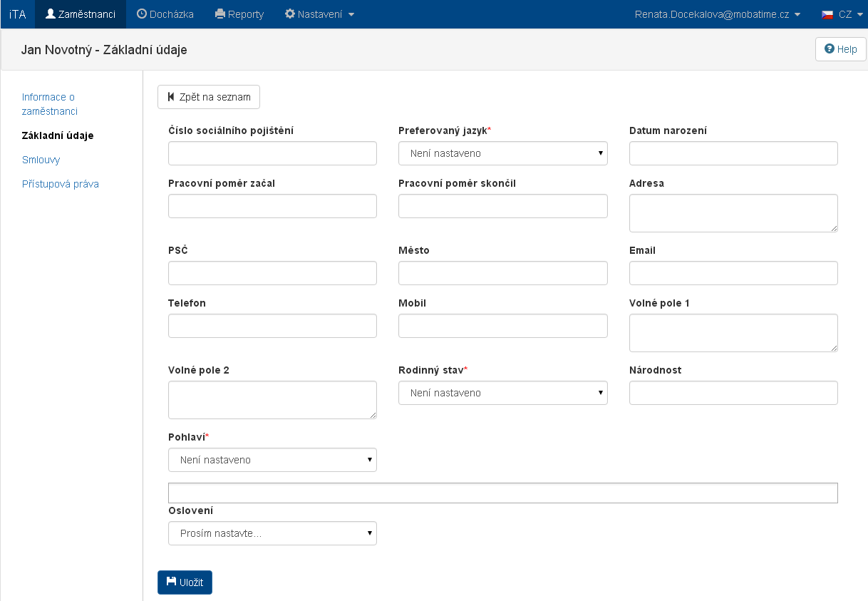Choose a value in Oslovení dropdown
Screen dimensions: 868x601
click(272, 533)
